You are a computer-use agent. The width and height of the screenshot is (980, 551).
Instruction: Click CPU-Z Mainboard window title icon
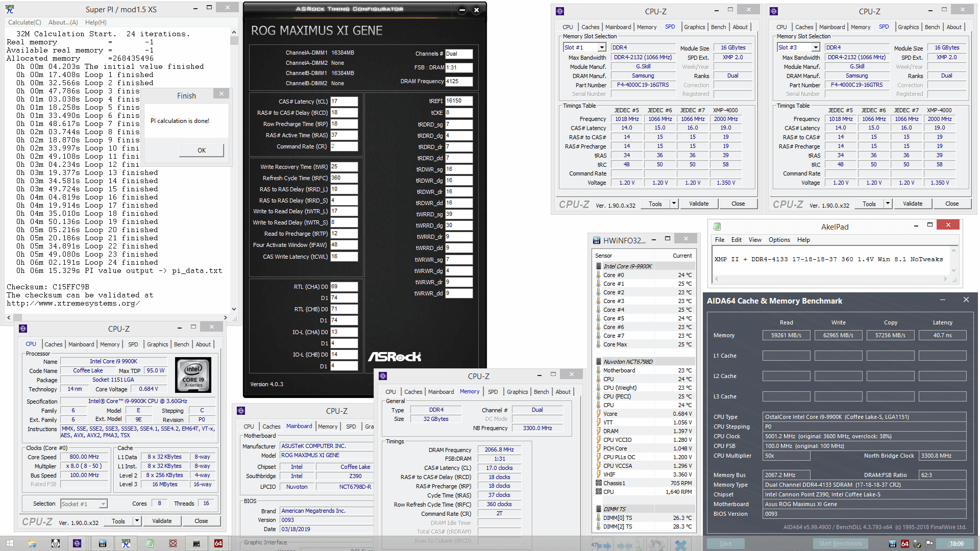[241, 411]
